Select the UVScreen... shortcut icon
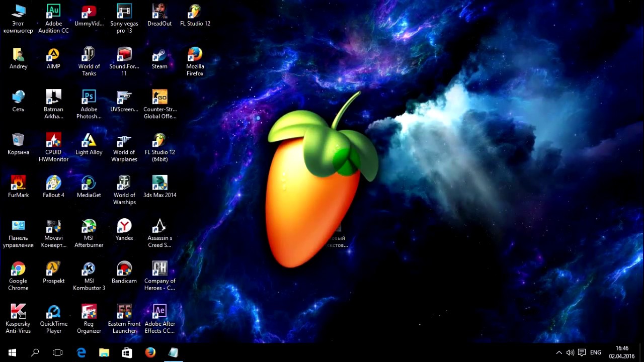Screen dimensions: 644x362 click(124, 101)
